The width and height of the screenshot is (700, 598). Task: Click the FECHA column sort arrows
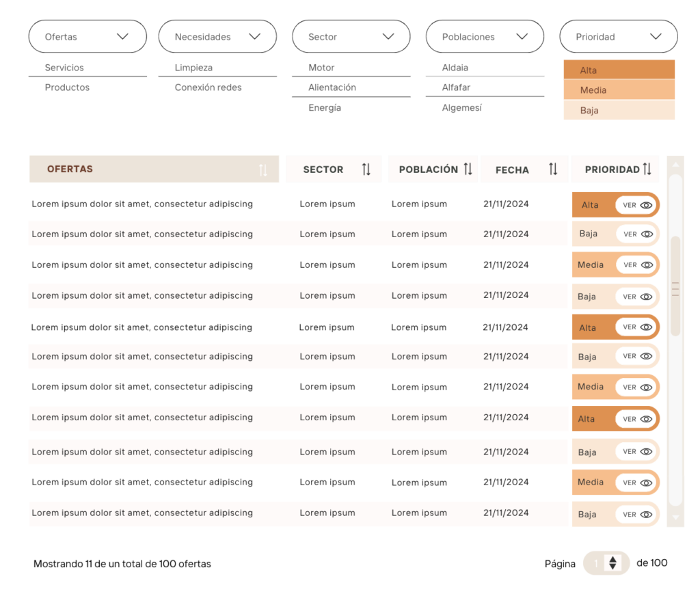552,169
